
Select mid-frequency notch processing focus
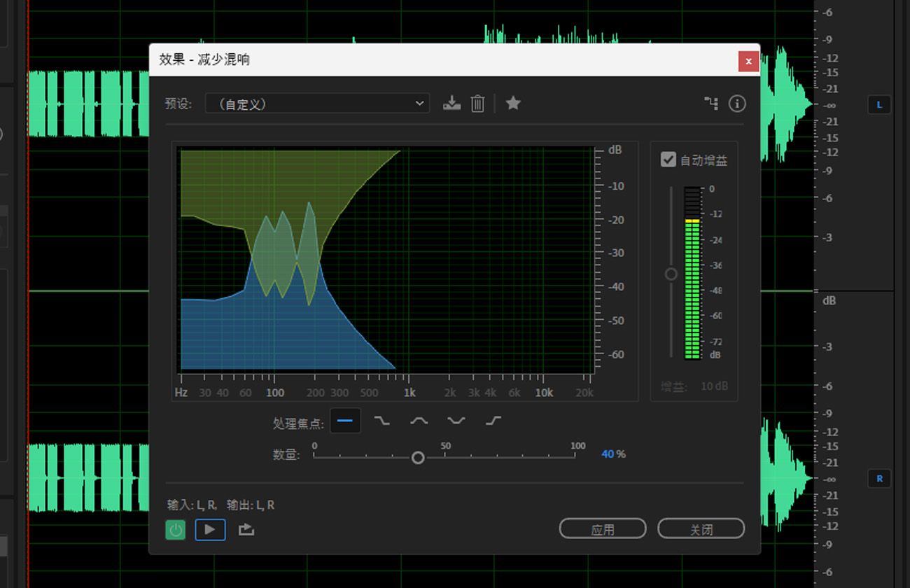point(456,421)
